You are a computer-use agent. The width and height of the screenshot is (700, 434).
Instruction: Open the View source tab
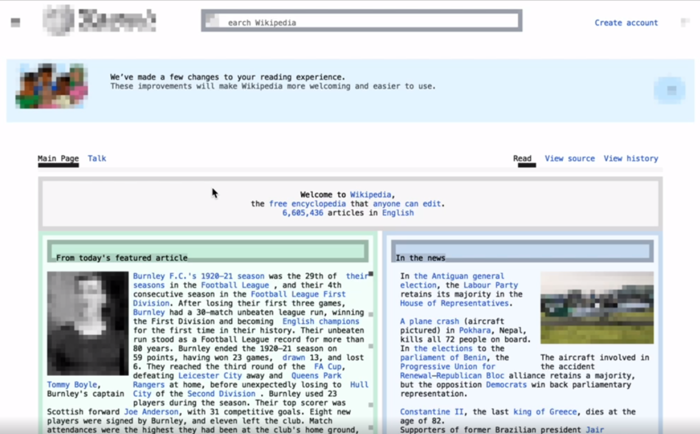pyautogui.click(x=570, y=159)
